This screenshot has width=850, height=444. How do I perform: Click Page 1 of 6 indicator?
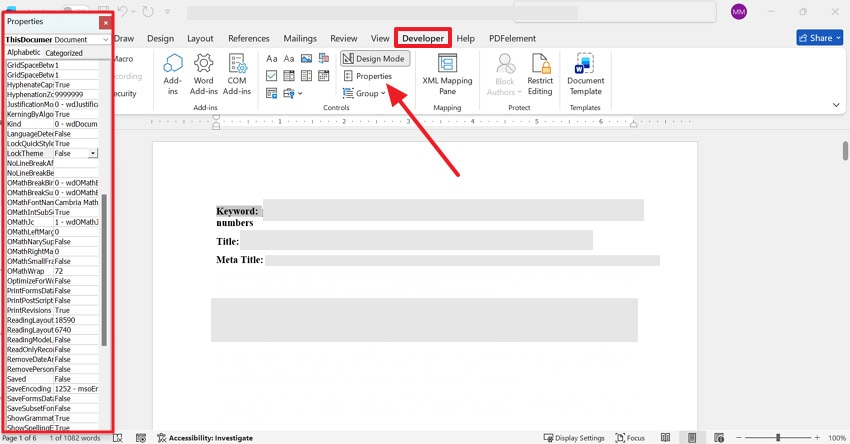point(20,437)
